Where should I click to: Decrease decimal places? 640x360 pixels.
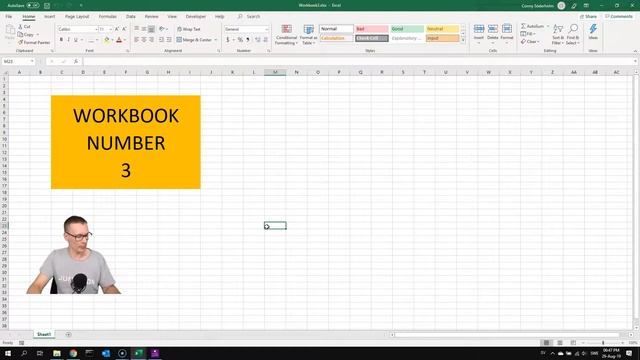tap(266, 40)
